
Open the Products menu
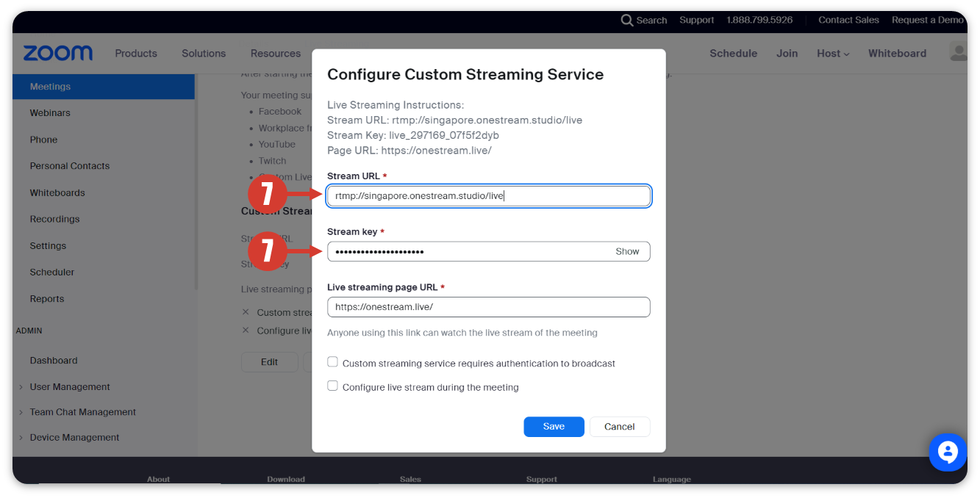[x=136, y=53]
